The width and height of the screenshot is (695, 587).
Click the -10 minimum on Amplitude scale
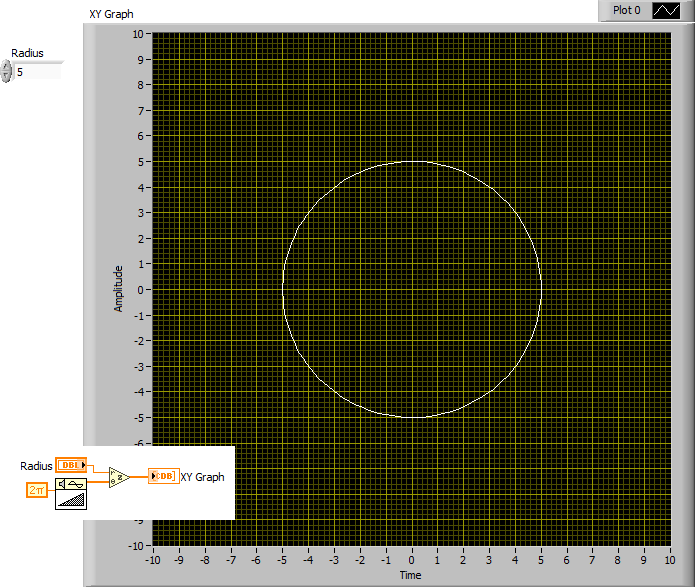pyautogui.click(x=136, y=546)
